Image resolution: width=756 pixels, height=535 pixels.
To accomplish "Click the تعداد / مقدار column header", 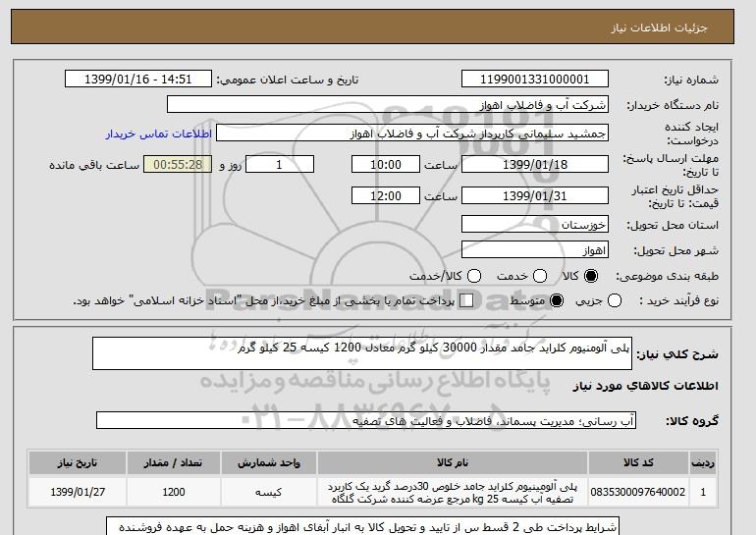I will tap(174, 462).
